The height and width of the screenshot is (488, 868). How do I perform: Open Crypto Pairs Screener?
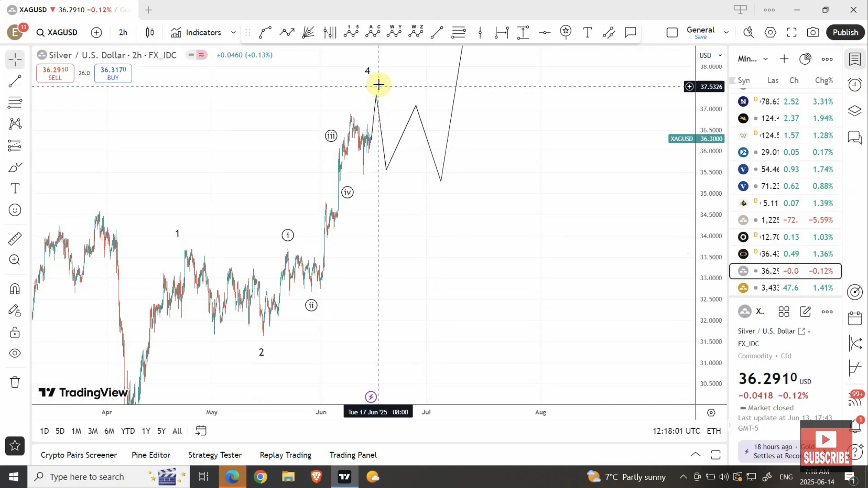(x=79, y=455)
